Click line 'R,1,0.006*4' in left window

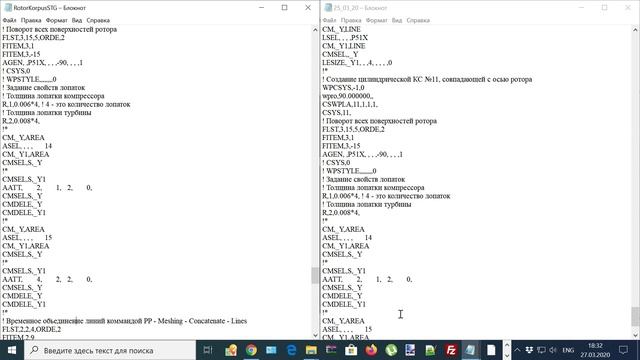pos(66,104)
